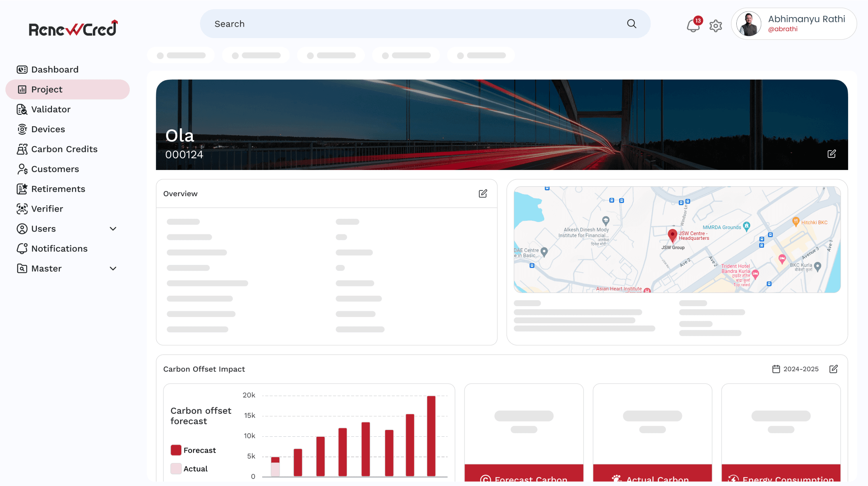Open Abhimanyu Rathi profile card
The width and height of the screenshot is (868, 486).
[x=794, y=24]
